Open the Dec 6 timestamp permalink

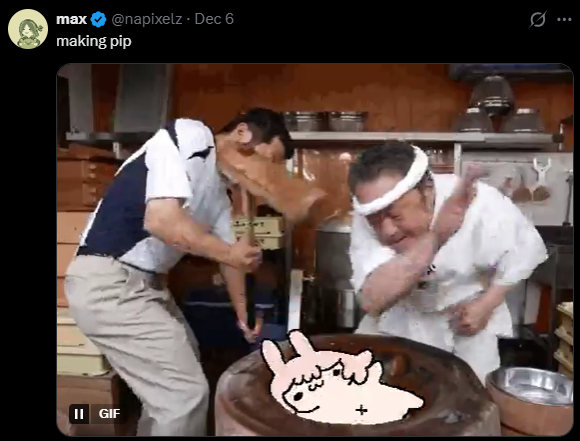pos(214,19)
